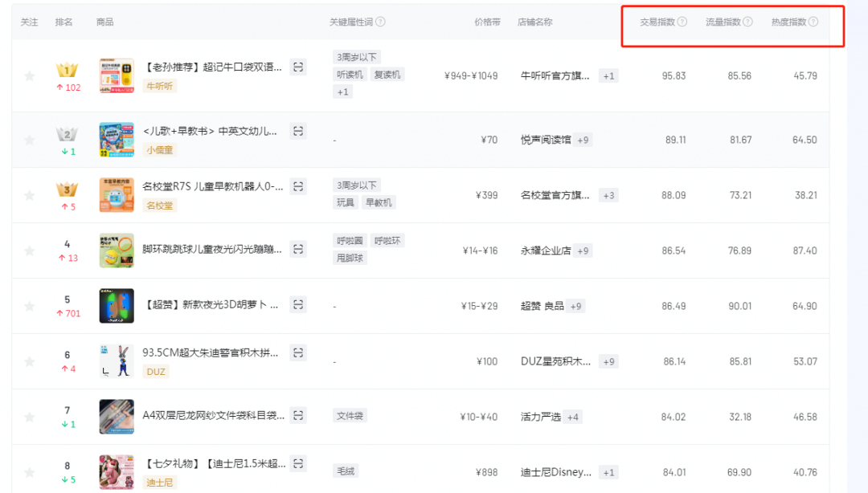Star the rank 2 小顽童 product

[30, 140]
